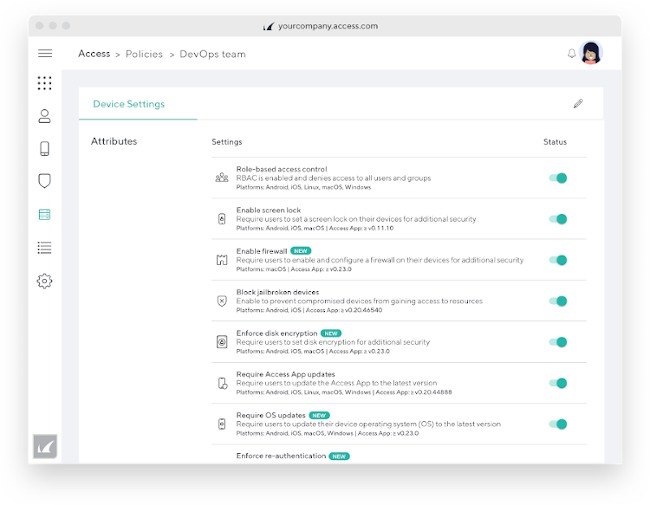Click the Platforms line under Enable screen lock

[315, 228]
